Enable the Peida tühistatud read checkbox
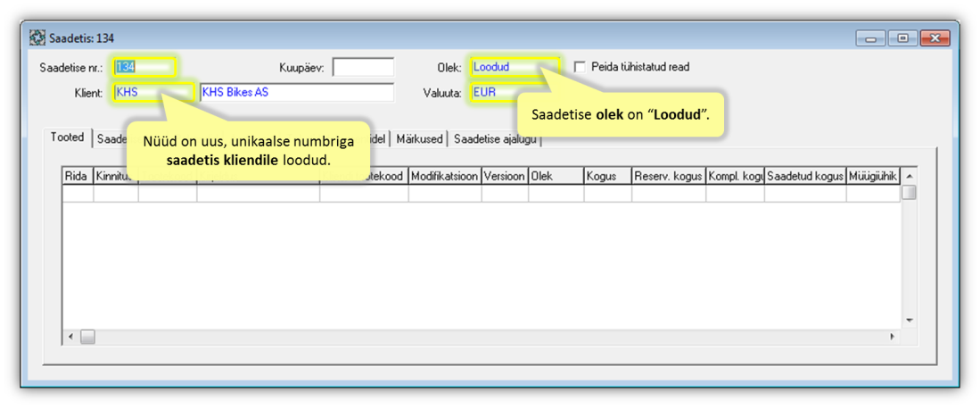The width and height of the screenshot is (980, 408). point(580,67)
